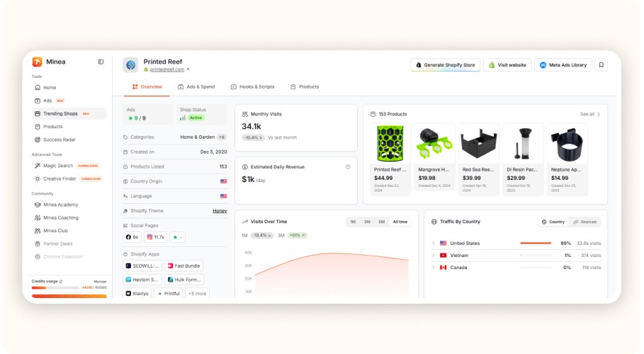Select Trending Shops in sidebar
The width and height of the screenshot is (644, 354).
69,114
